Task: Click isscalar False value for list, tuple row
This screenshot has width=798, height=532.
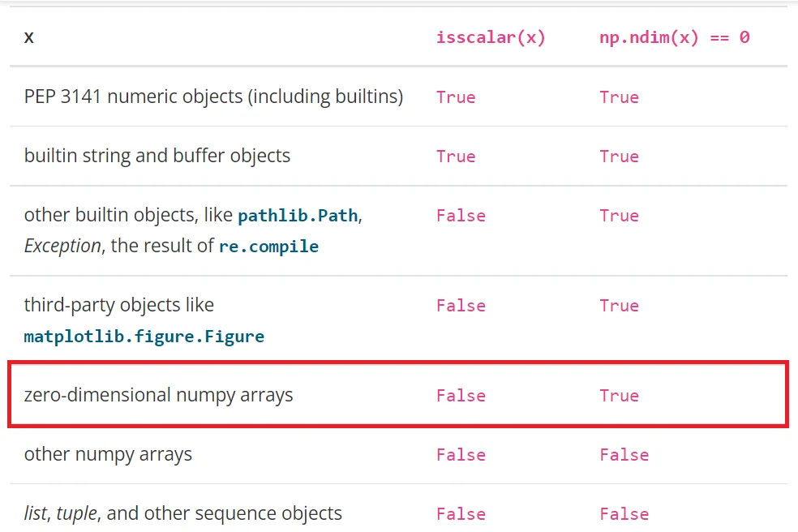Action: pos(461,514)
